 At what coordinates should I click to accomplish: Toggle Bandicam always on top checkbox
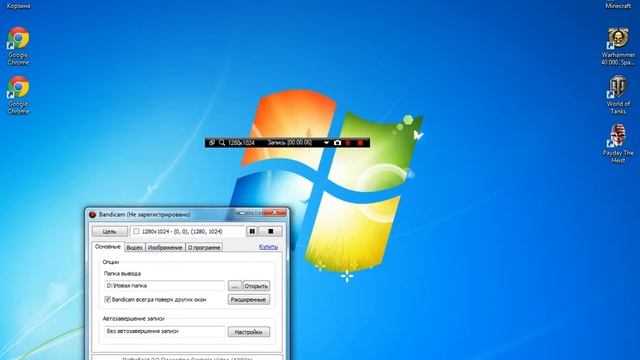point(107,300)
